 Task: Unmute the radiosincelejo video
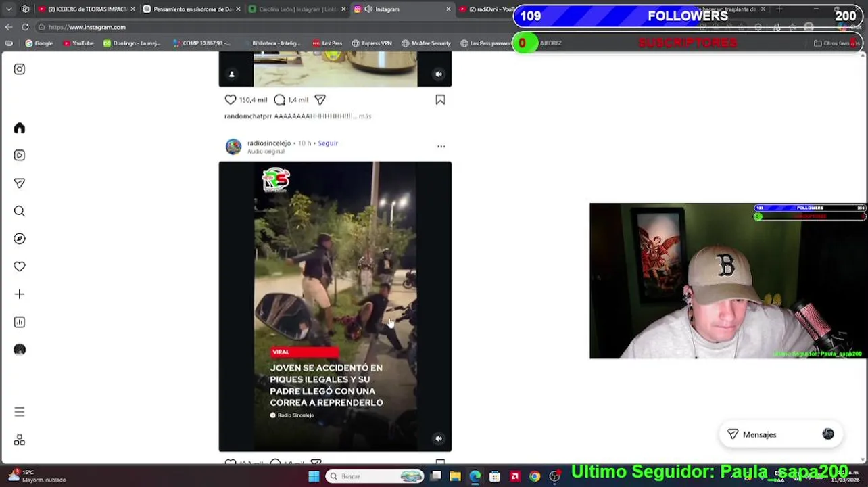(439, 438)
